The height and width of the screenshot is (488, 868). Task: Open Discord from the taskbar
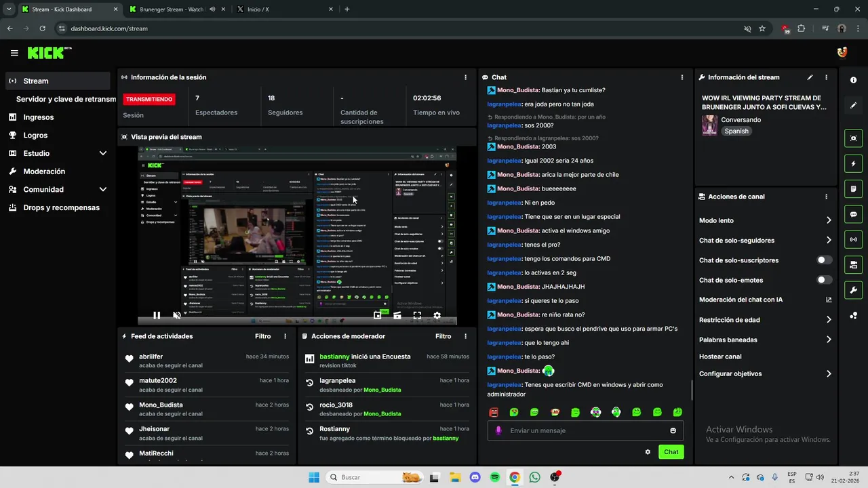point(475,477)
